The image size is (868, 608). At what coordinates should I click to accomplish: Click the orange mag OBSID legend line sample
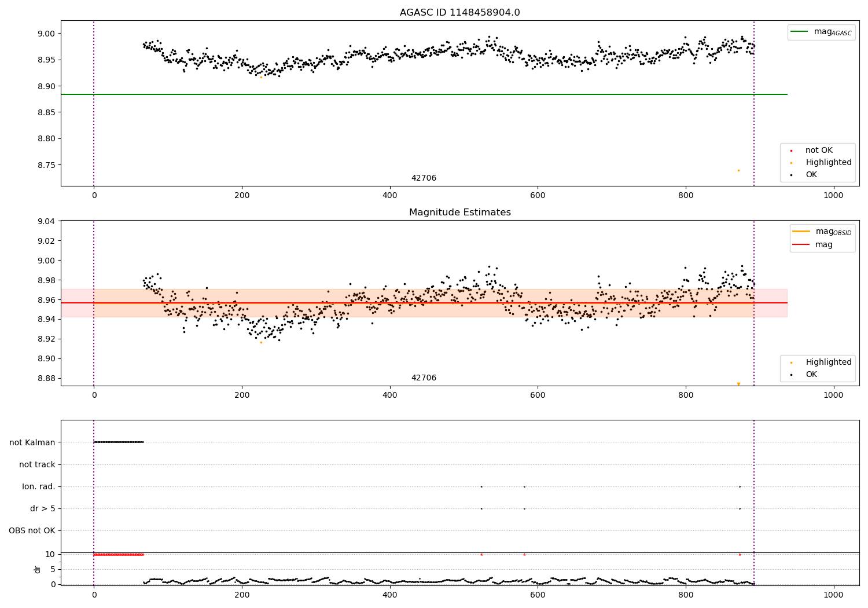tap(801, 232)
